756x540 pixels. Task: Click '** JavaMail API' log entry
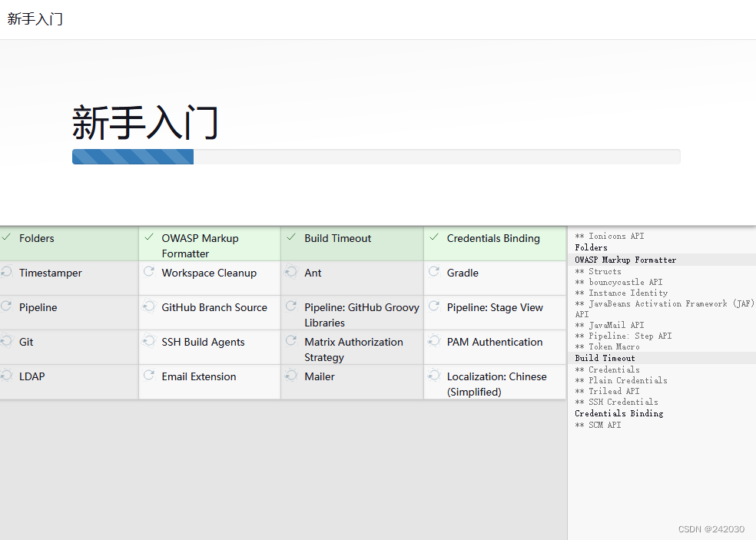609,325
